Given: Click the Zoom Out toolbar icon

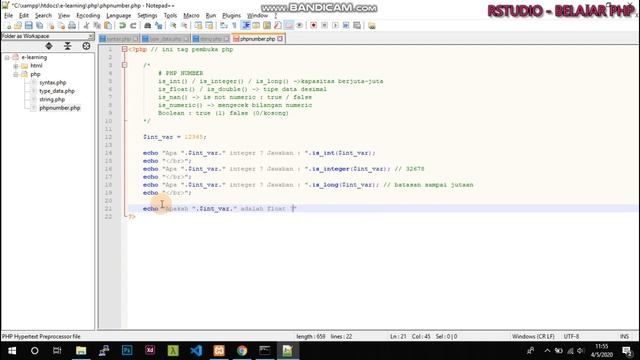Looking at the screenshot, I should point(184,26).
